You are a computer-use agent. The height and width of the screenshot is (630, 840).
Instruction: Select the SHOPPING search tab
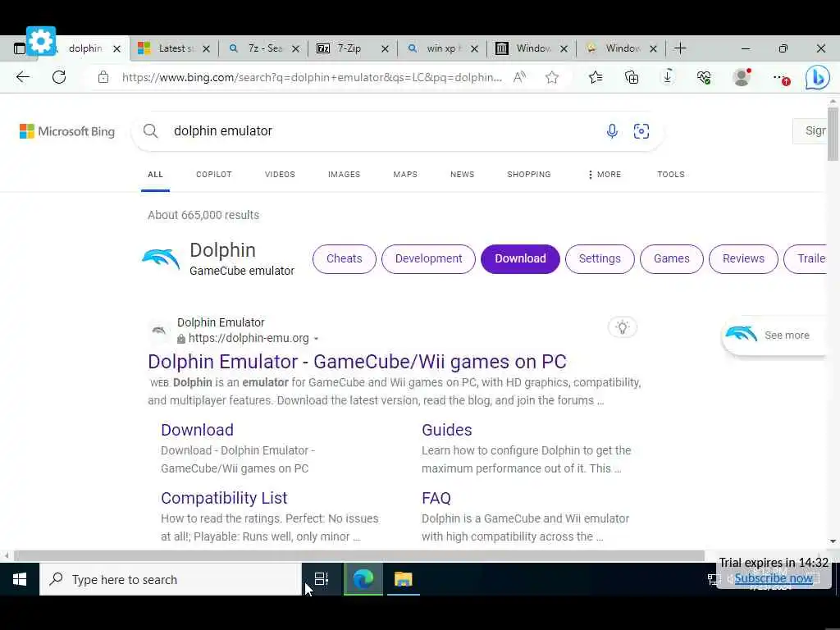pos(529,175)
